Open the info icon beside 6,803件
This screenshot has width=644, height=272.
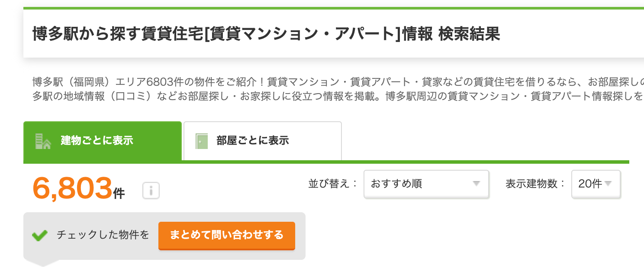[151, 191]
